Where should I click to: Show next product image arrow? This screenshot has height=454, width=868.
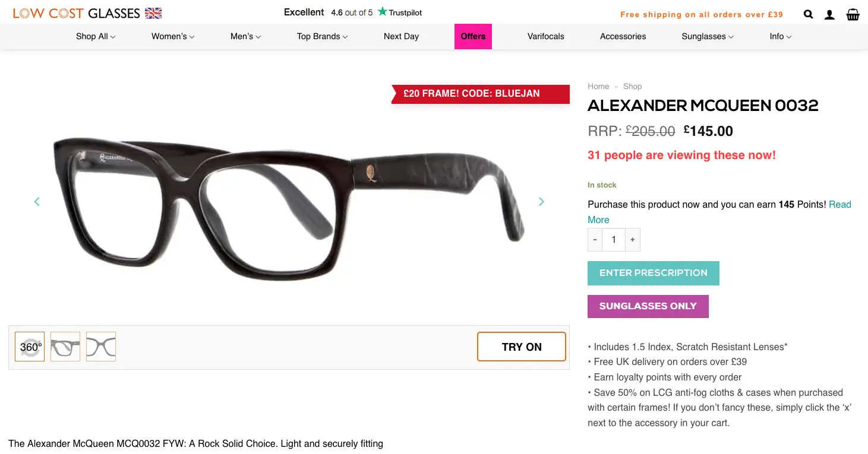click(541, 202)
